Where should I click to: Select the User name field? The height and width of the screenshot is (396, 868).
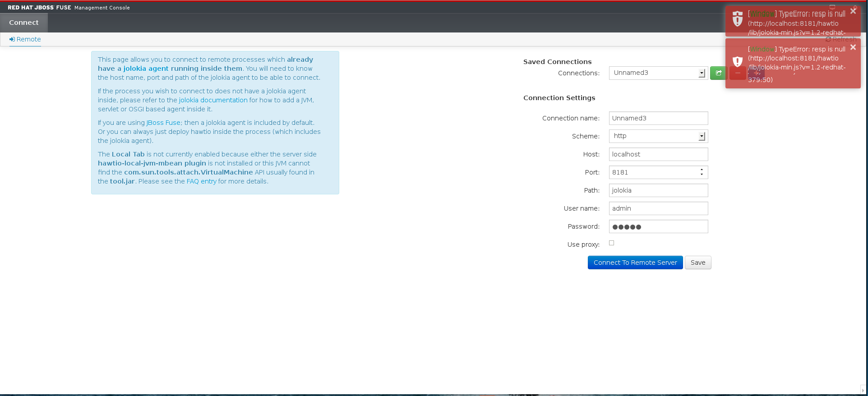658,208
